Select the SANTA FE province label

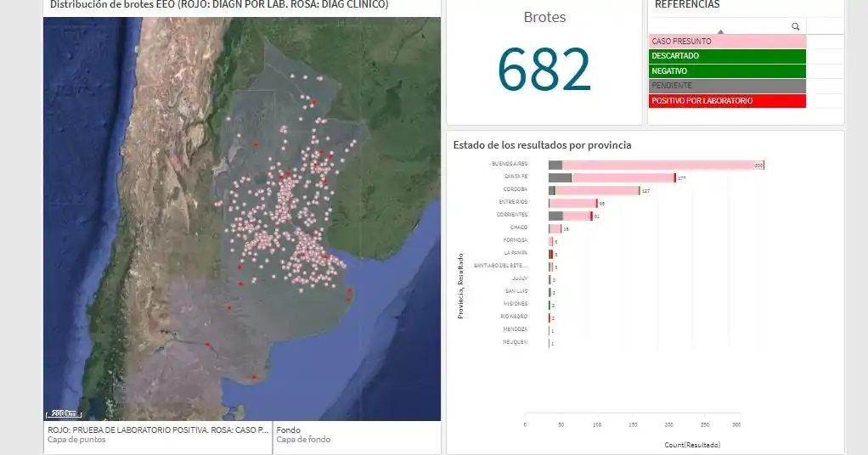(x=515, y=177)
